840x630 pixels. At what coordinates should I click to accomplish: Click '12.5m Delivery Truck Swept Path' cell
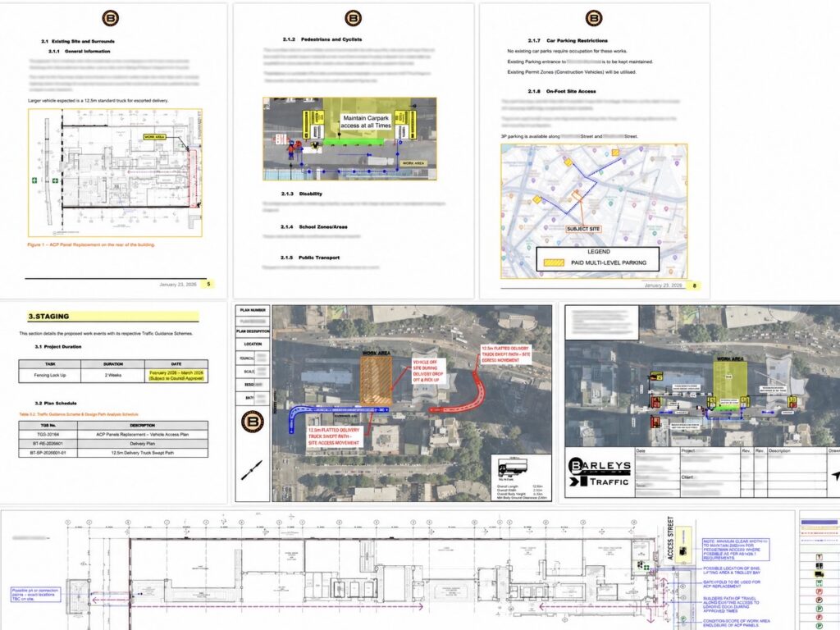(143, 453)
